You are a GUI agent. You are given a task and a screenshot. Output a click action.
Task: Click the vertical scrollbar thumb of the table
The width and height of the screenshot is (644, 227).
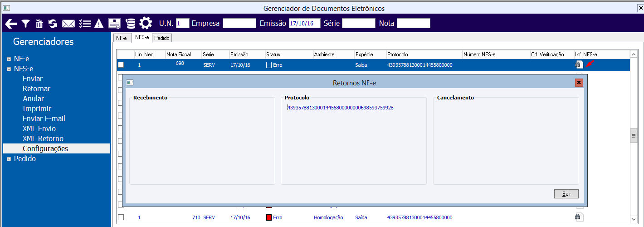pos(634,136)
